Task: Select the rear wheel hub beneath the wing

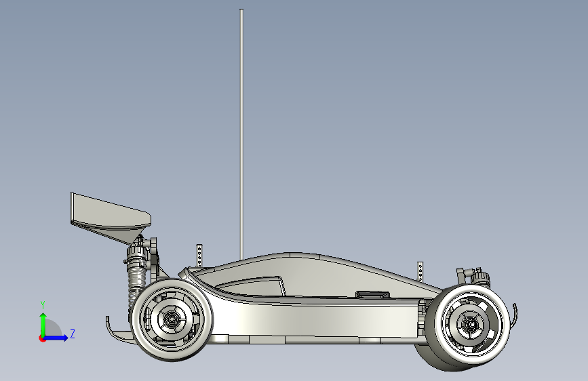Action: click(172, 319)
